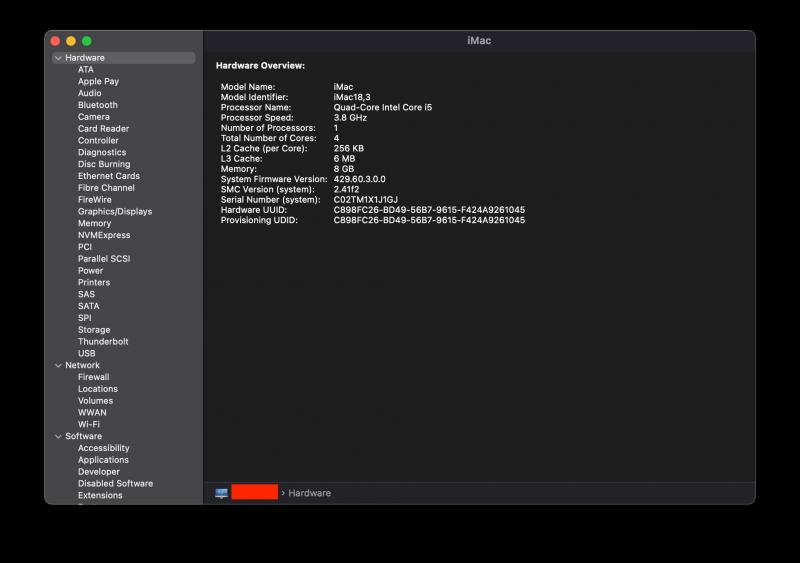This screenshot has width=800, height=563.
Task: Open Parallel SCSI entry
Action: tap(104, 259)
